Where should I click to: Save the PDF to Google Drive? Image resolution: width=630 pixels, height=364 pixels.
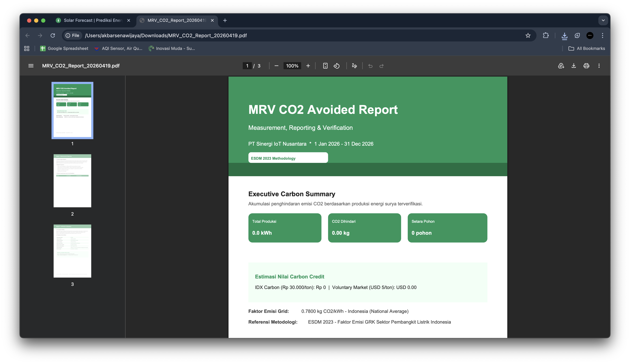tap(561, 66)
